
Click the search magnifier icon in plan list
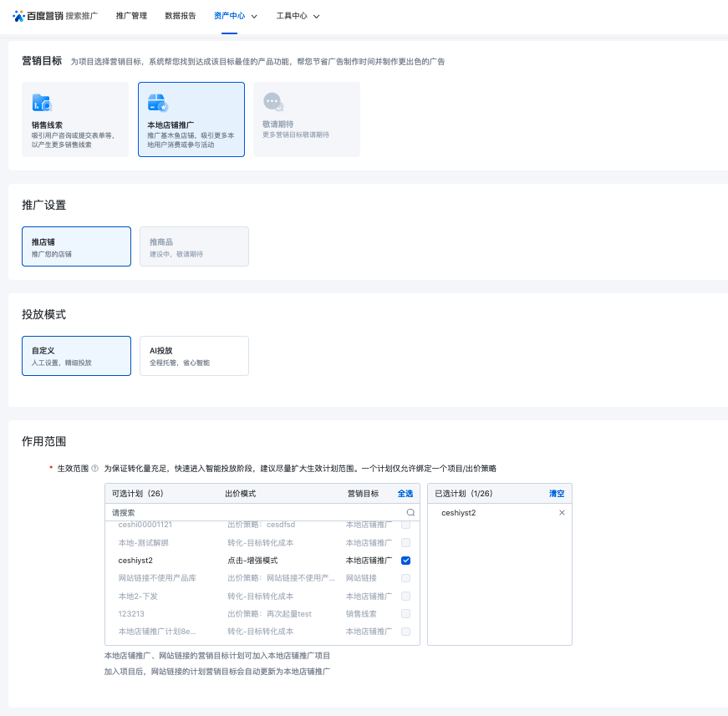410,512
